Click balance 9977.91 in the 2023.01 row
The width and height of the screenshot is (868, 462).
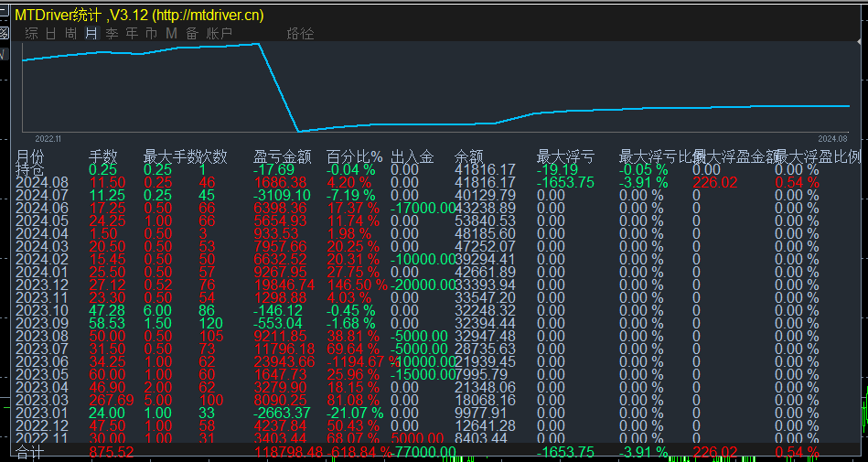[x=481, y=413]
